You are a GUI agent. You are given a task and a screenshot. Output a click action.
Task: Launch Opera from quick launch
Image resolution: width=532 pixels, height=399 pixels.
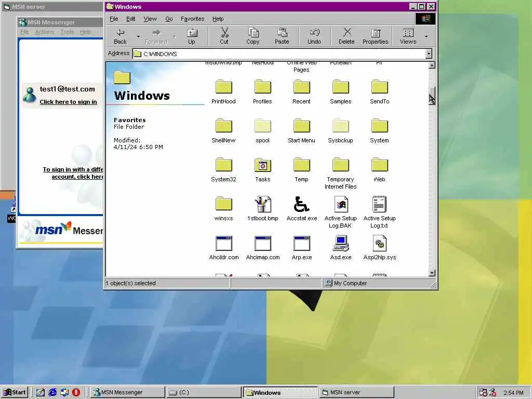click(76, 392)
